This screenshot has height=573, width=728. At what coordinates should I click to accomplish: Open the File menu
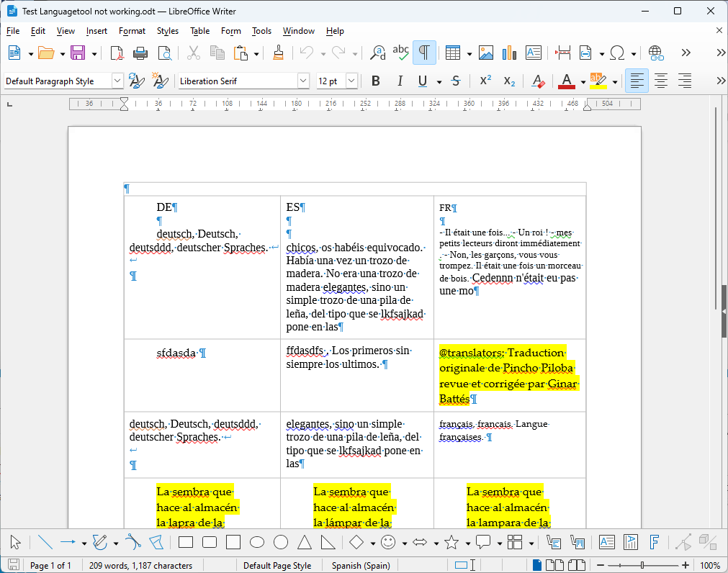[13, 31]
